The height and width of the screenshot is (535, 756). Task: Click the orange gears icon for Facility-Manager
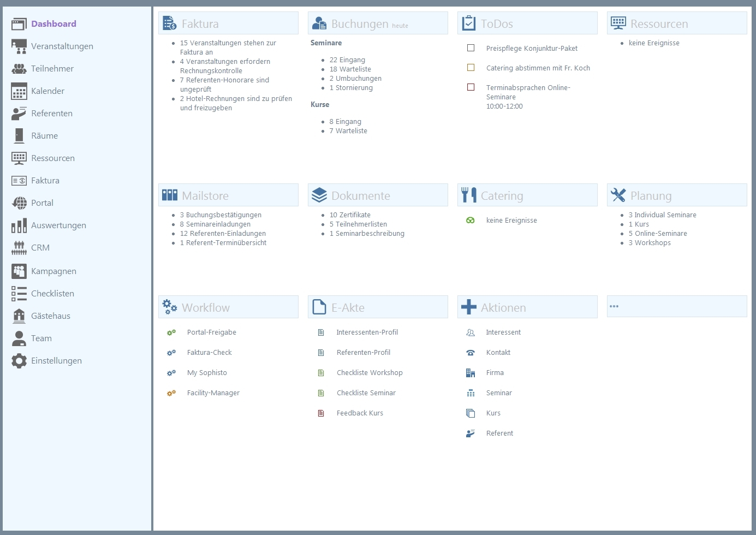[171, 393]
